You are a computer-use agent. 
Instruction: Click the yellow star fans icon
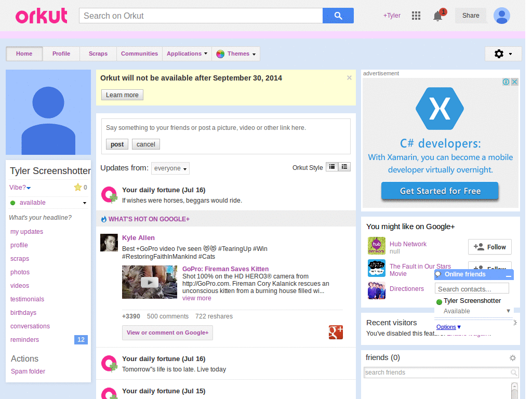[x=78, y=187]
